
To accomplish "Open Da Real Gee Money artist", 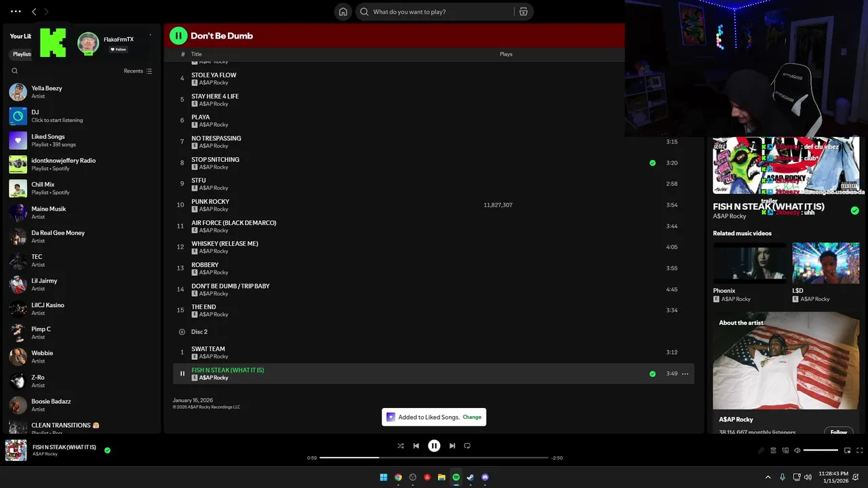I will click(x=81, y=237).
